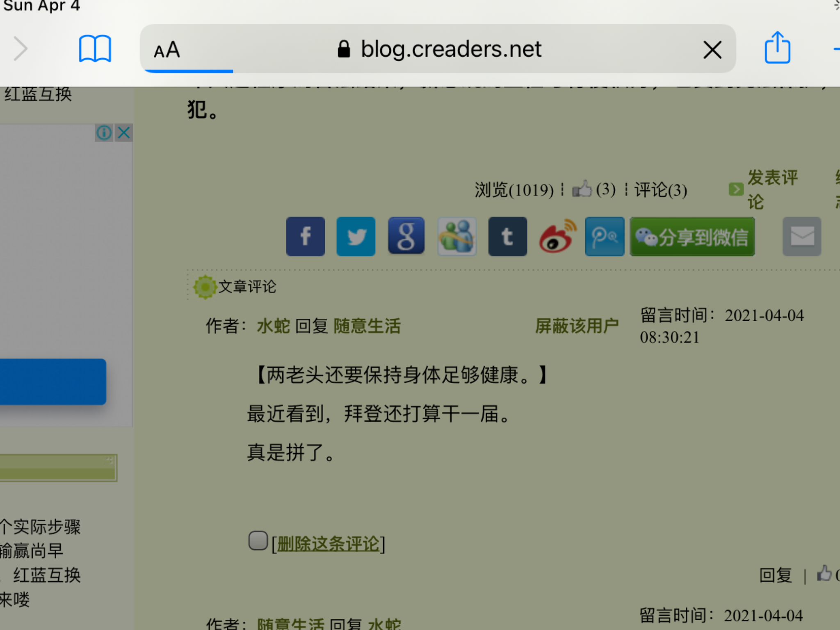Go forward with Safari arrow

[21, 49]
